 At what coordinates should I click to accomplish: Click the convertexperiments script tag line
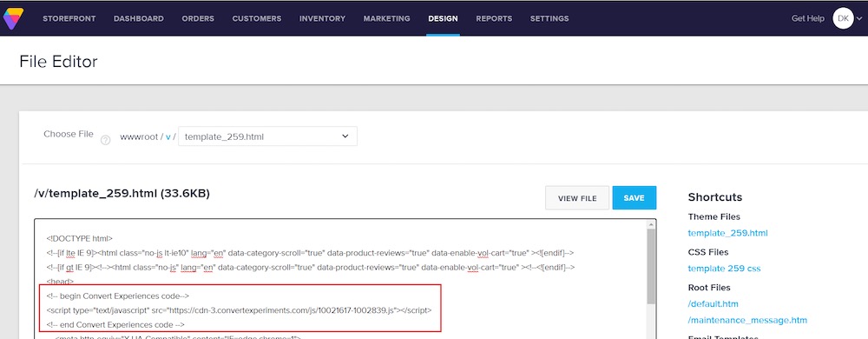coord(240,310)
